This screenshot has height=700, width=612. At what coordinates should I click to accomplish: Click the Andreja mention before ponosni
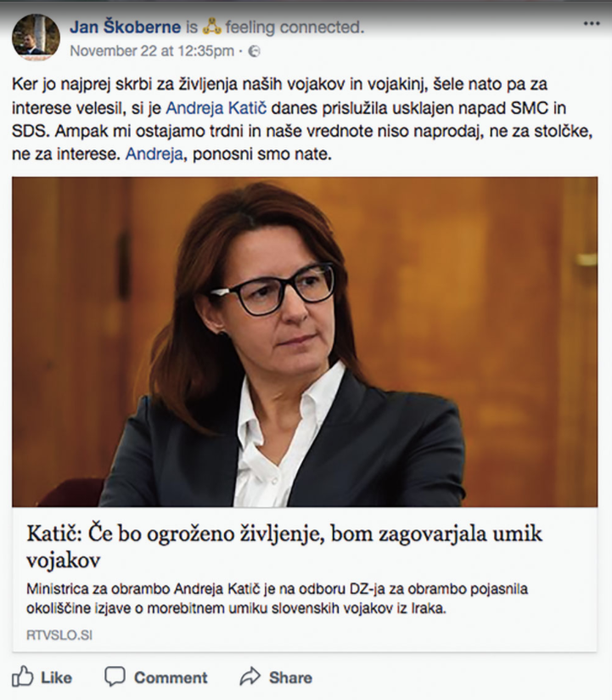pos(154,154)
